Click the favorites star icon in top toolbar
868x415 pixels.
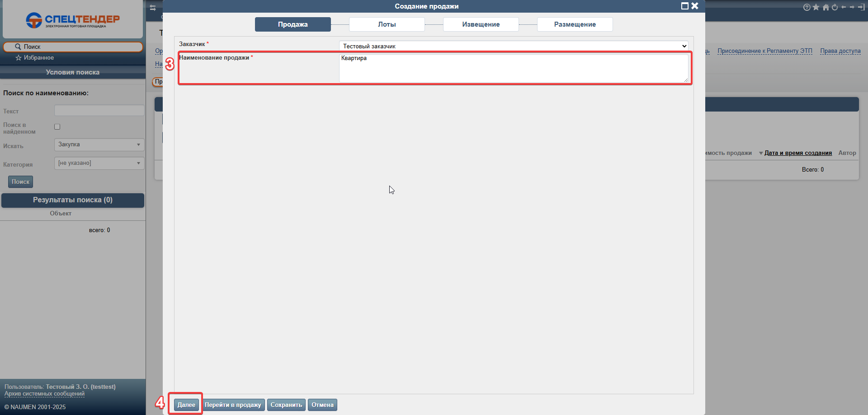[816, 7]
